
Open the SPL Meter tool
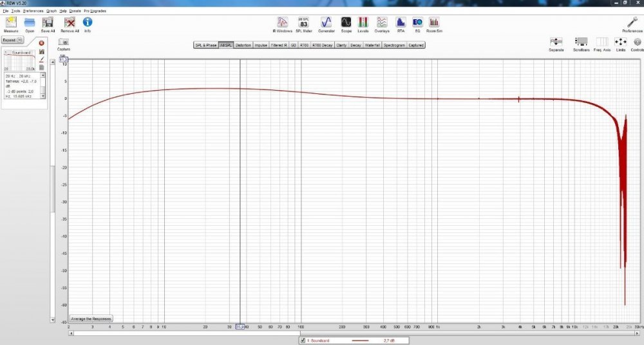303,24
